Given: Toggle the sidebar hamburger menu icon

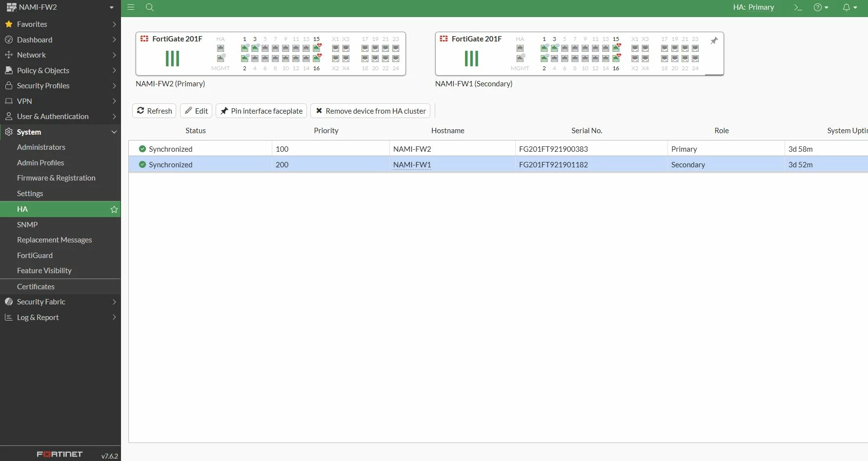Looking at the screenshot, I should point(131,7).
